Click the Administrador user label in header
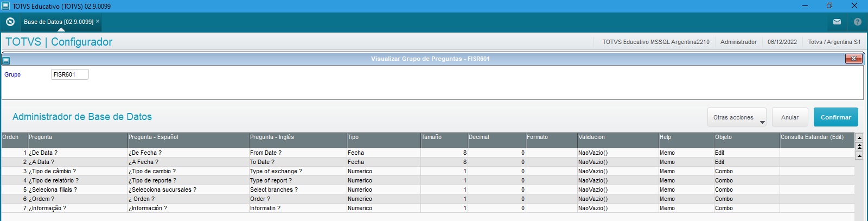 (738, 42)
